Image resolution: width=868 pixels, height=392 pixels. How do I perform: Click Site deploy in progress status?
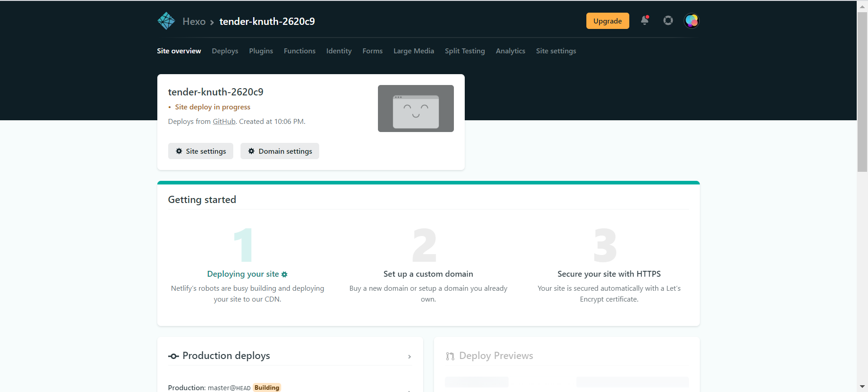(x=212, y=107)
